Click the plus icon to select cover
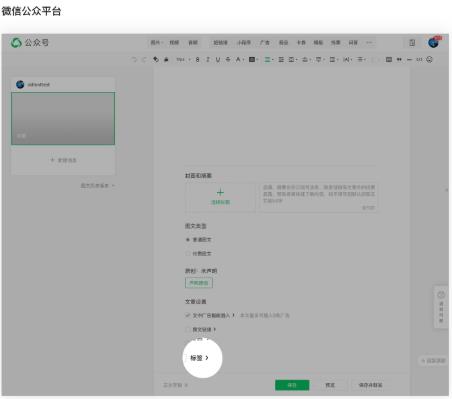Screen dimensions: 452x399 click(220, 192)
